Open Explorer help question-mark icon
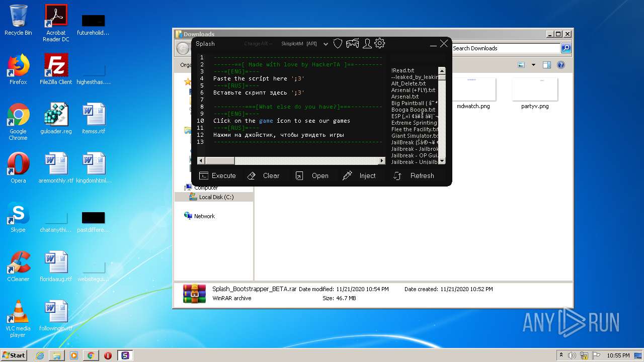 coord(561,65)
